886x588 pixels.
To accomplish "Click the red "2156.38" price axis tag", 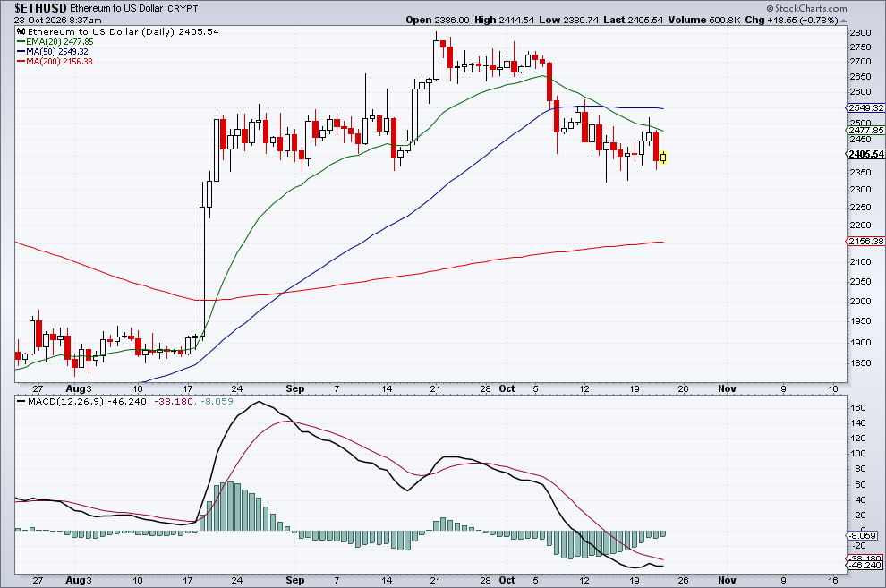I will [865, 241].
